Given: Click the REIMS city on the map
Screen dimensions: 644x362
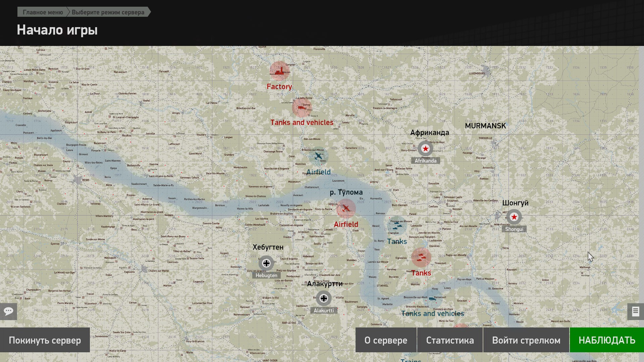Looking at the screenshot, I should pos(86,180).
